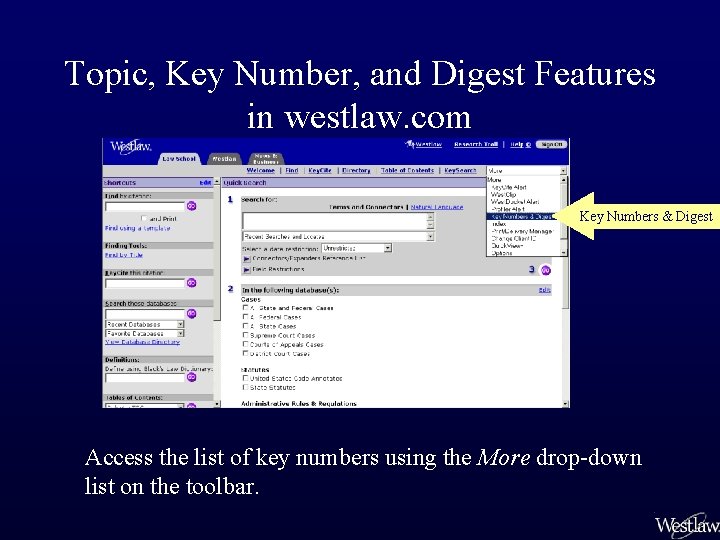Screen dimensions: 720x540
Task: Open the Research Trail link
Action: coord(476,144)
